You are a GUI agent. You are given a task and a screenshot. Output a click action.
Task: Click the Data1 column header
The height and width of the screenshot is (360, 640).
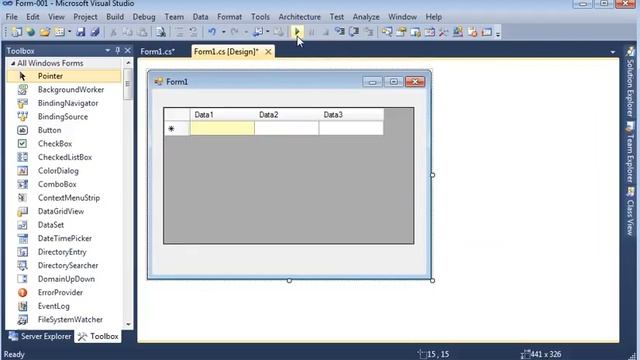click(222, 115)
